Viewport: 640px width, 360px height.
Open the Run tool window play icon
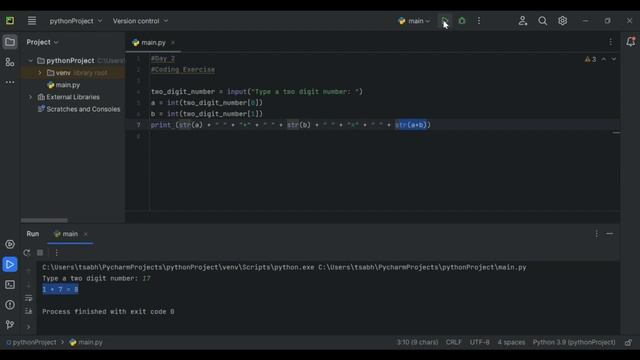coord(10,264)
